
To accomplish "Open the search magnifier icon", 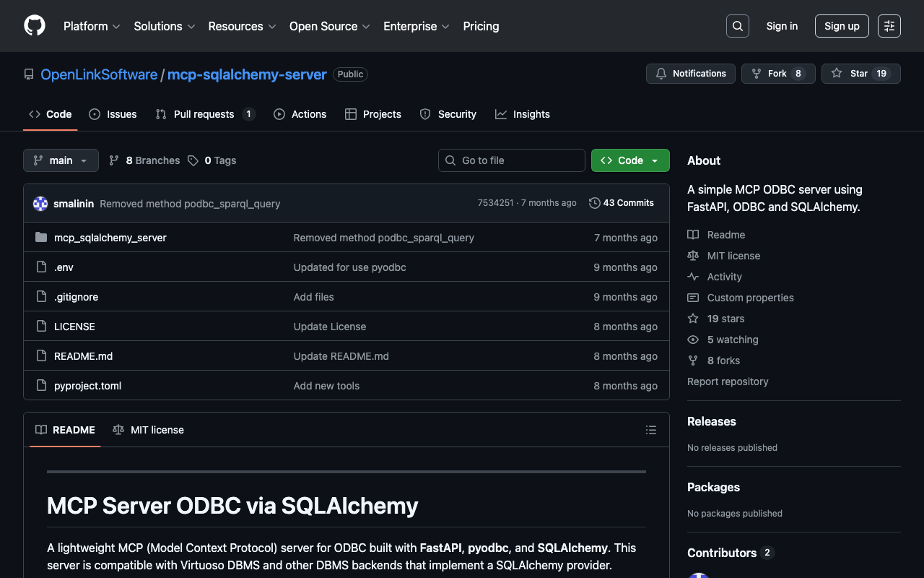I will pos(737,26).
